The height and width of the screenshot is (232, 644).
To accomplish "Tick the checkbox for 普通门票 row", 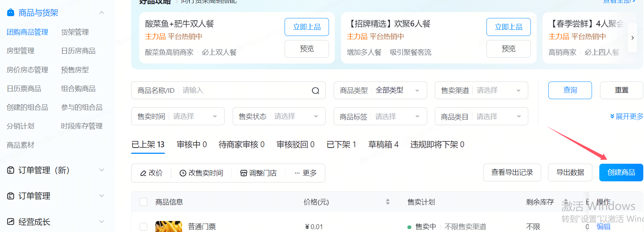I will (144, 227).
